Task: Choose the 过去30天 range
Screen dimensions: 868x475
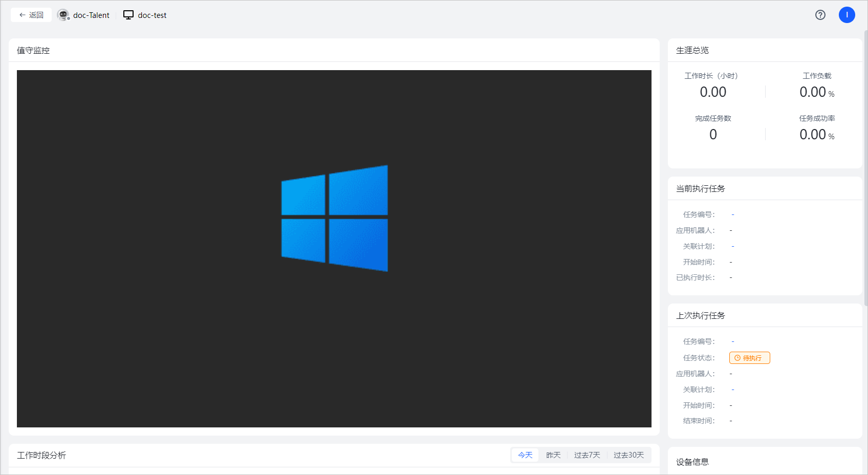Action: pos(628,455)
